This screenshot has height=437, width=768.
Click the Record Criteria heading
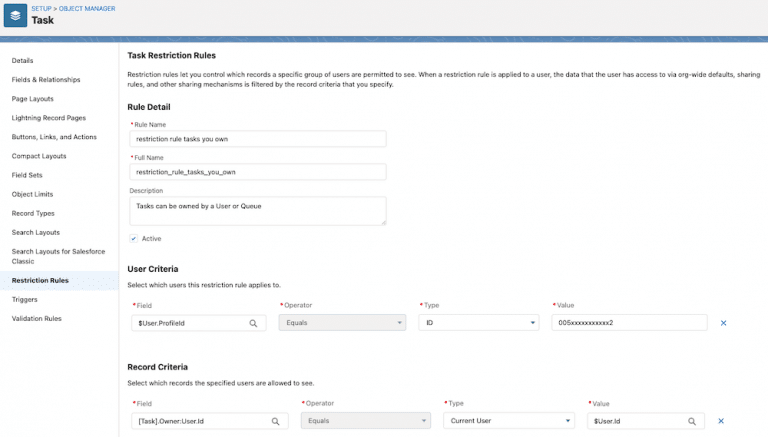click(x=158, y=367)
